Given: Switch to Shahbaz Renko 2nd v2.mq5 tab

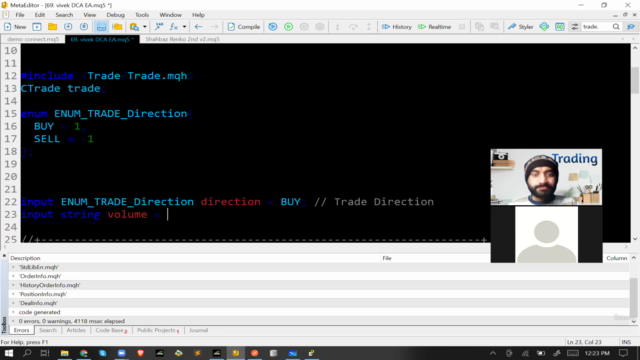Looking at the screenshot, I should pyautogui.click(x=182, y=39).
